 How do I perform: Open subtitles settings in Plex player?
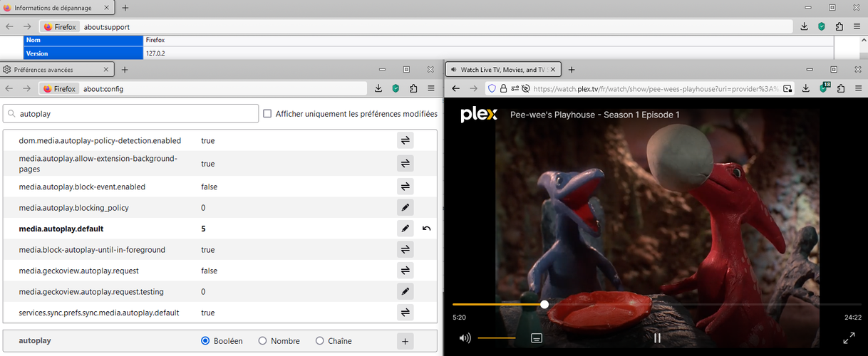click(537, 337)
